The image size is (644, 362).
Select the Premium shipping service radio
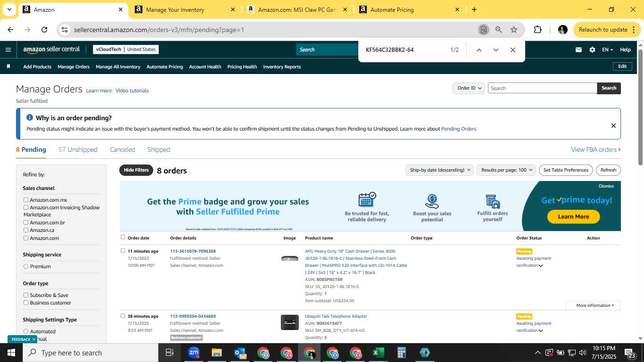26,266
